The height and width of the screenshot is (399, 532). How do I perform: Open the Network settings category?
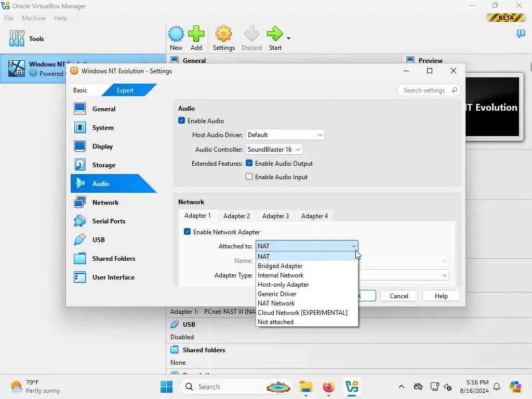tap(113, 202)
